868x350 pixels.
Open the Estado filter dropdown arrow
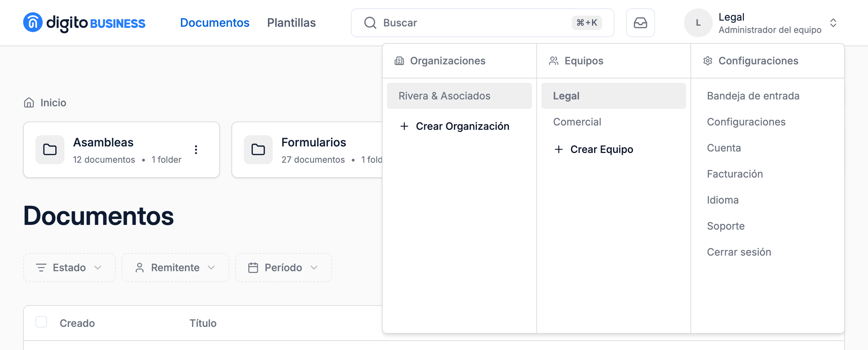pyautogui.click(x=98, y=268)
